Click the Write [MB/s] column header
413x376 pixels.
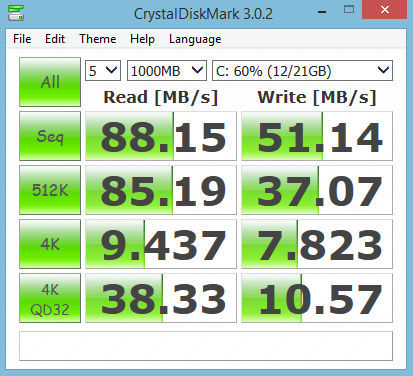pyautogui.click(x=317, y=97)
